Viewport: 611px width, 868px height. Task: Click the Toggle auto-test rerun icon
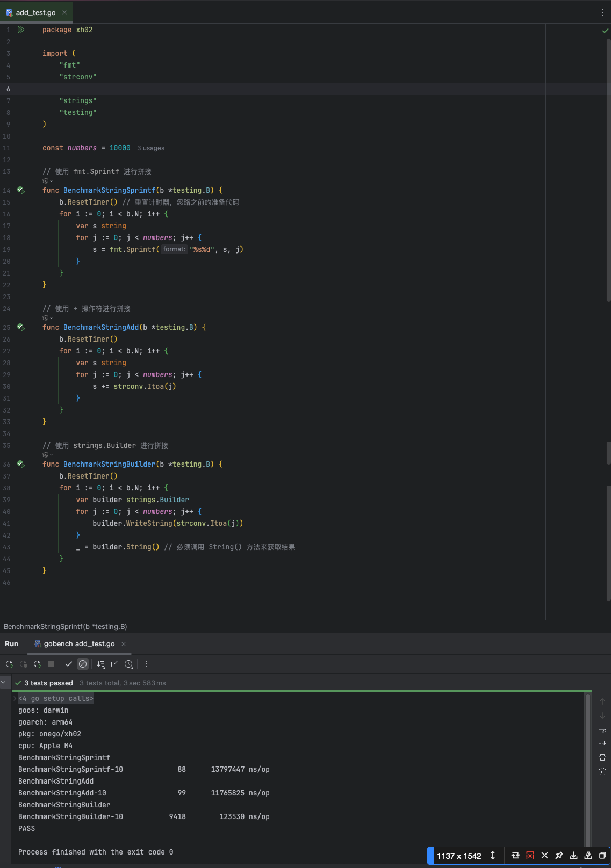[x=37, y=664]
